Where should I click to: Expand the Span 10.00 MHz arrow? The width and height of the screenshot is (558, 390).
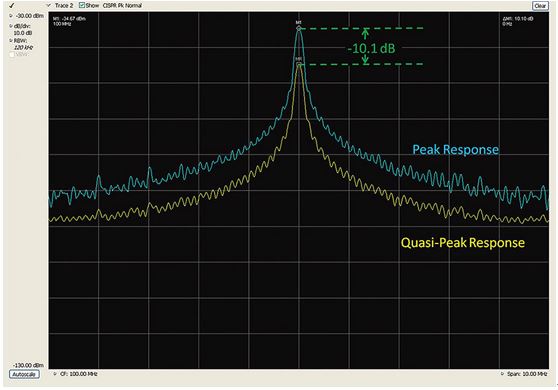(502, 374)
